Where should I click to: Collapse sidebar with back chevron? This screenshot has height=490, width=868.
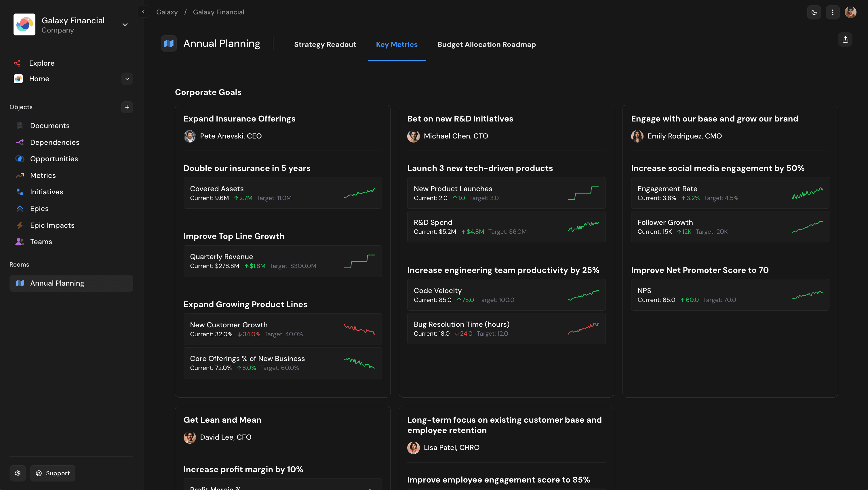click(x=144, y=12)
